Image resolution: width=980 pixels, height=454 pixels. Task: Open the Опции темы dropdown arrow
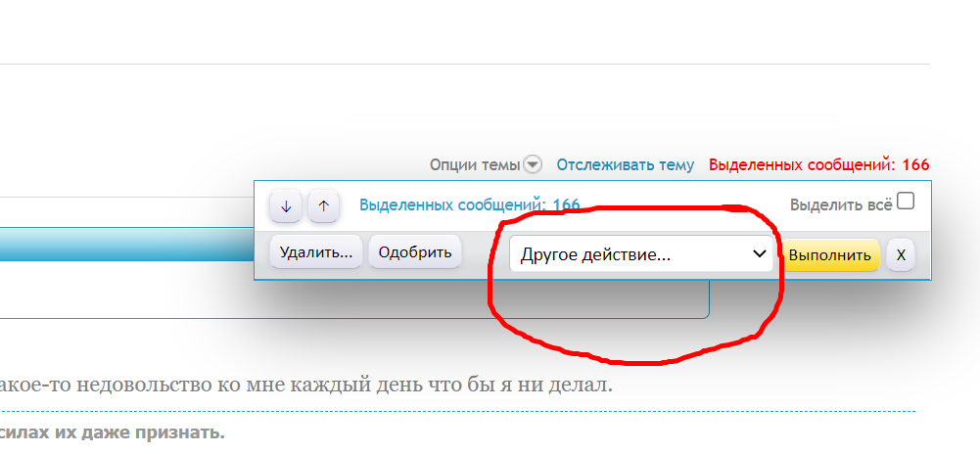coord(532,164)
